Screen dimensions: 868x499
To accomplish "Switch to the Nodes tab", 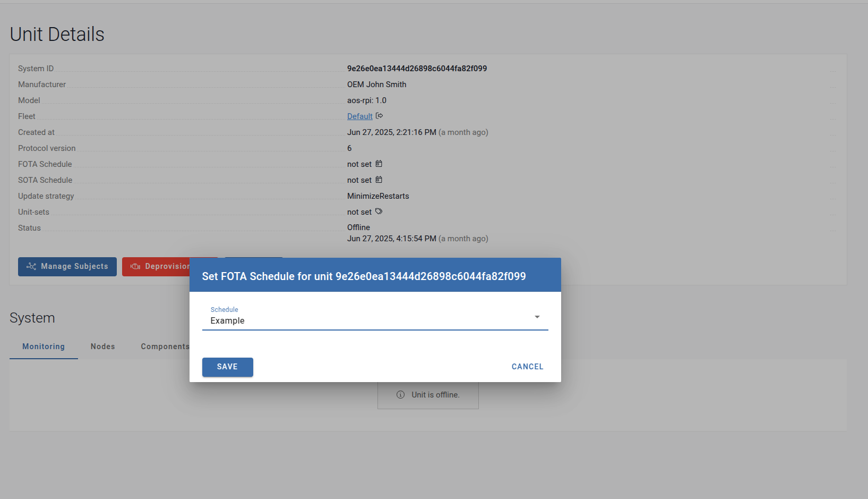I will [x=102, y=346].
